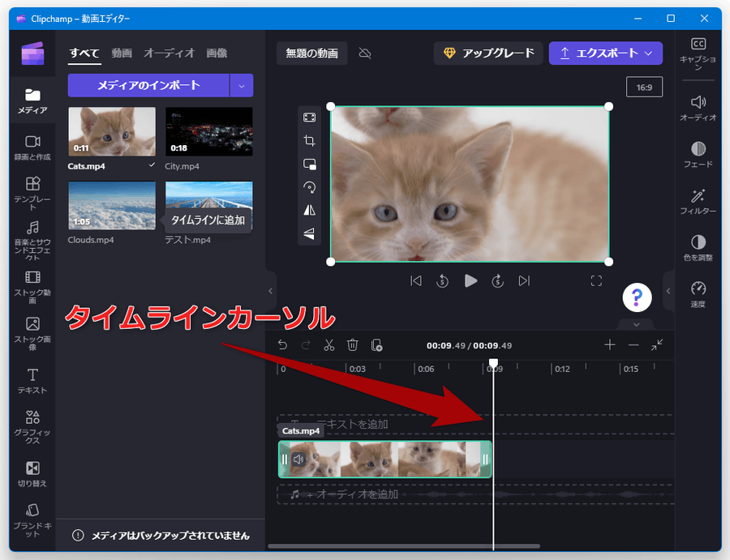
Task: Skip to the end of the video
Action: click(x=524, y=281)
